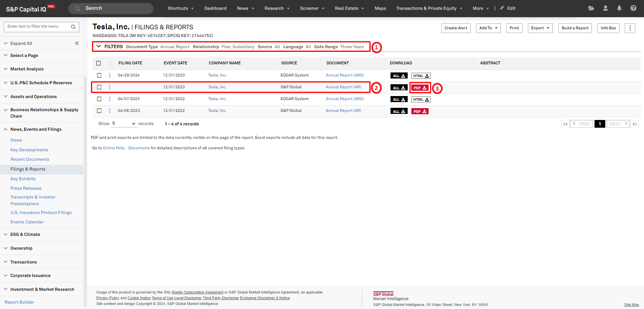The image size is (644, 309).
Task: Open the Screener menu
Action: click(312, 8)
